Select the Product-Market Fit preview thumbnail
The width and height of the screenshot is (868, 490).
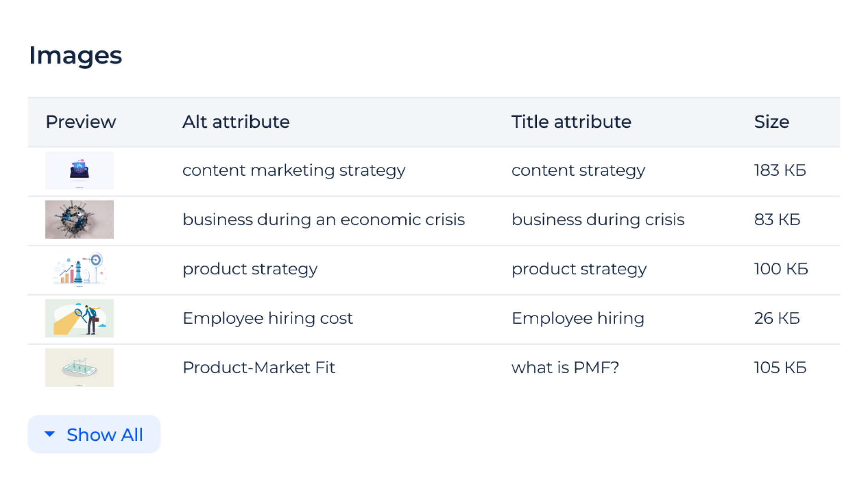pos(79,367)
